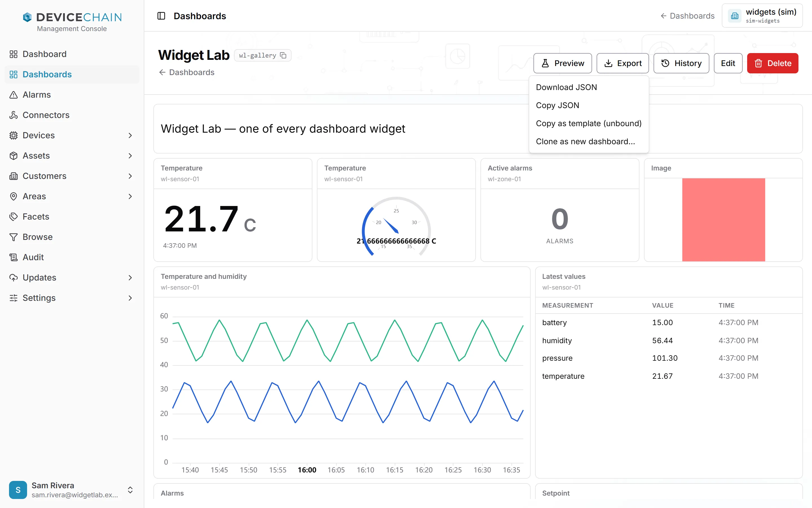Click the top-bar Dashboards back link
This screenshot has height=508, width=812.
[687, 16]
